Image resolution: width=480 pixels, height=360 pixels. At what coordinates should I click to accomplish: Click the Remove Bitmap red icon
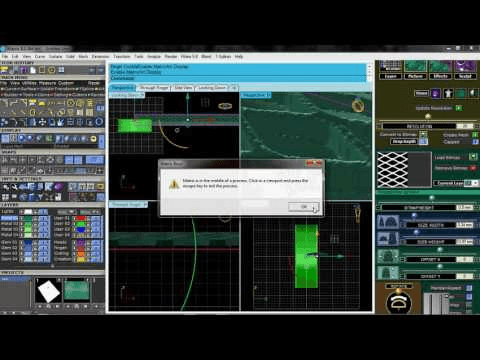(x=473, y=168)
